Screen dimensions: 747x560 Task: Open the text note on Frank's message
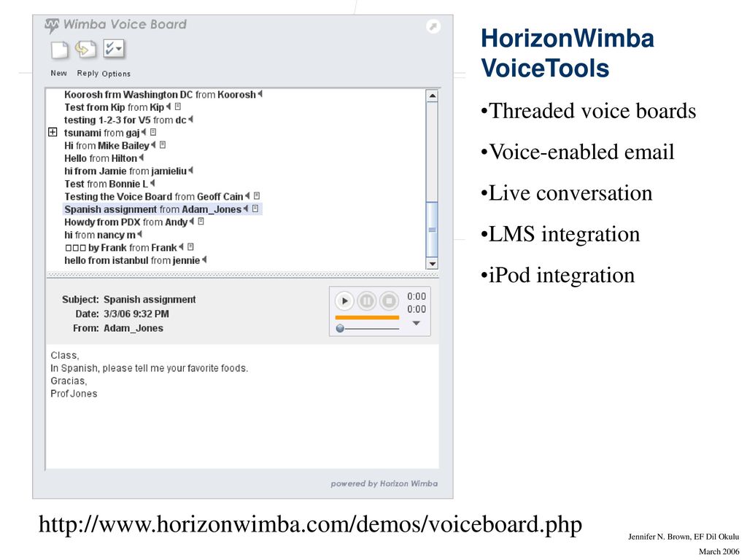[190, 247]
